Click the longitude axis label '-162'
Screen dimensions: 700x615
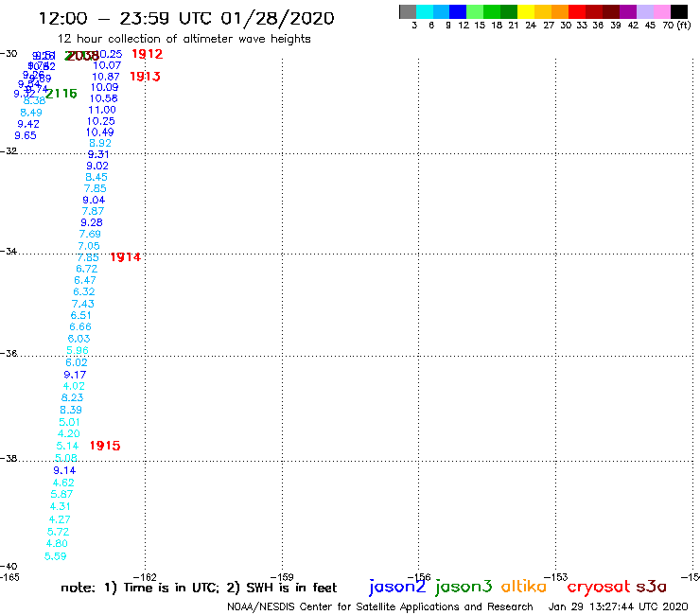[x=145, y=577]
